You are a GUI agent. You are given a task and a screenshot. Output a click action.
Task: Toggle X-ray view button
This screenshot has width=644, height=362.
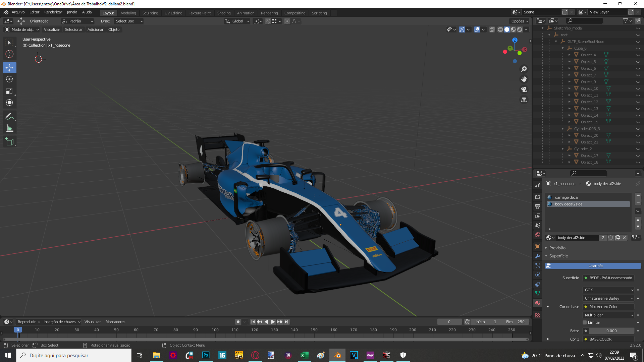point(492,29)
